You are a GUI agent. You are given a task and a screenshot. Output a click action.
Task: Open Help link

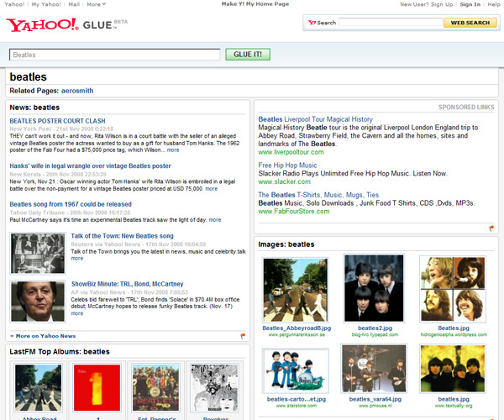[494, 4]
